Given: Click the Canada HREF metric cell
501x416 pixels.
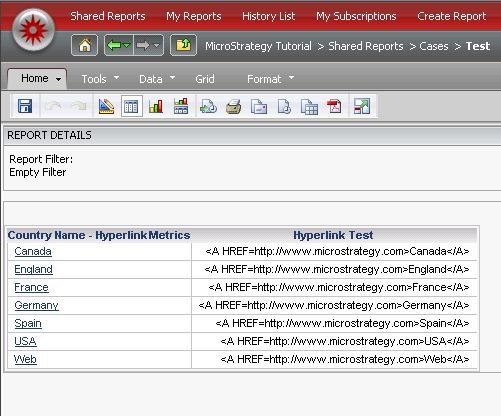Looking at the screenshot, I should (334, 251).
